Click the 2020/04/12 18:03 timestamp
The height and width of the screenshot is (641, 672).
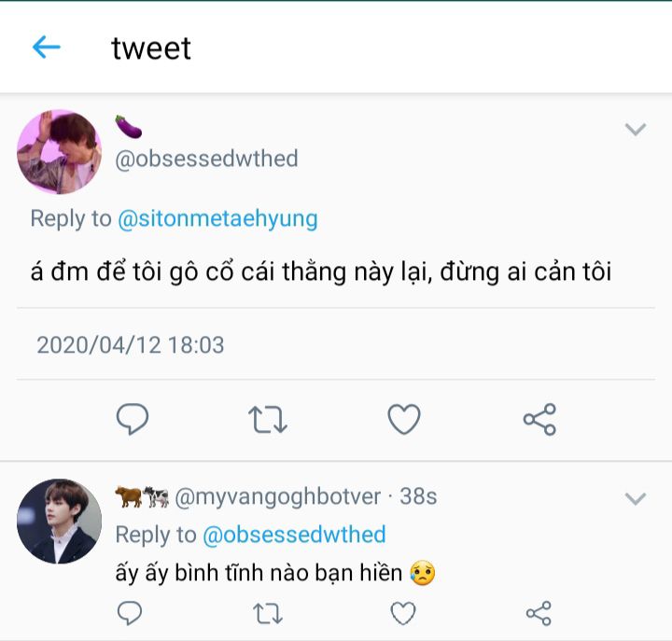(131, 345)
